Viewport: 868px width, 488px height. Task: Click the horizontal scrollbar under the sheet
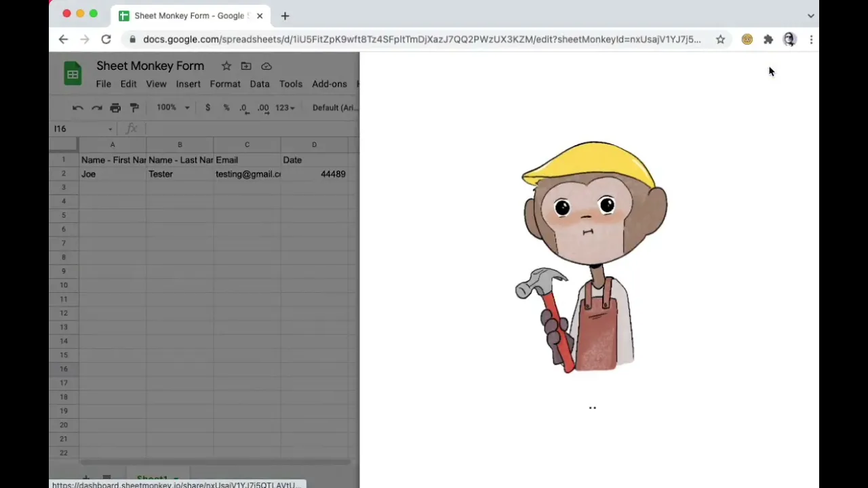pos(214,462)
